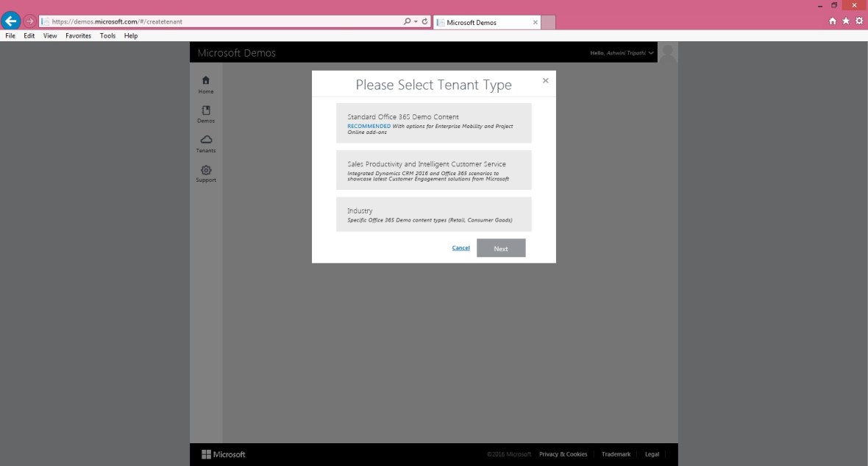Open the Tools menu
Screen dimensions: 868x466
tap(107, 35)
